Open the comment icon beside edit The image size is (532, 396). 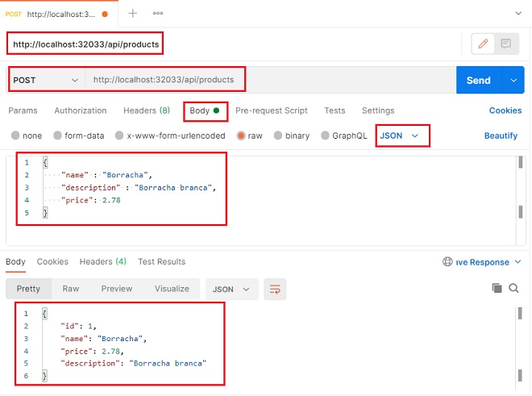click(505, 44)
